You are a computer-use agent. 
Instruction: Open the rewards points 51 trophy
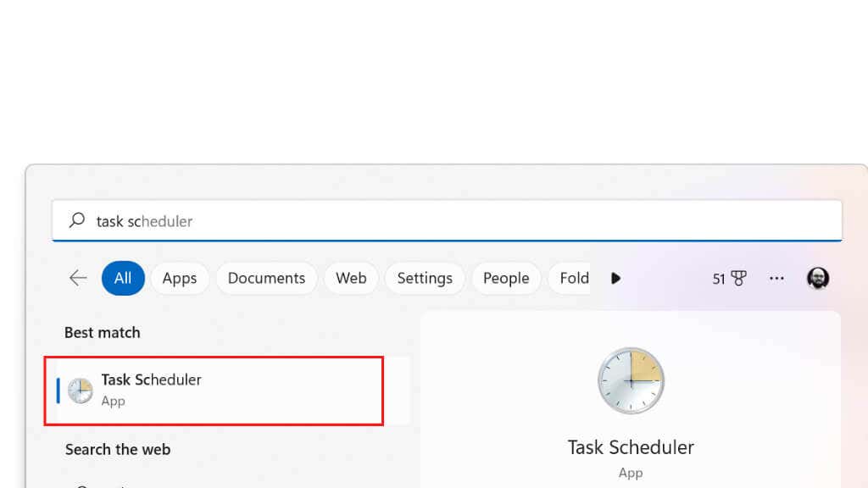[729, 278]
